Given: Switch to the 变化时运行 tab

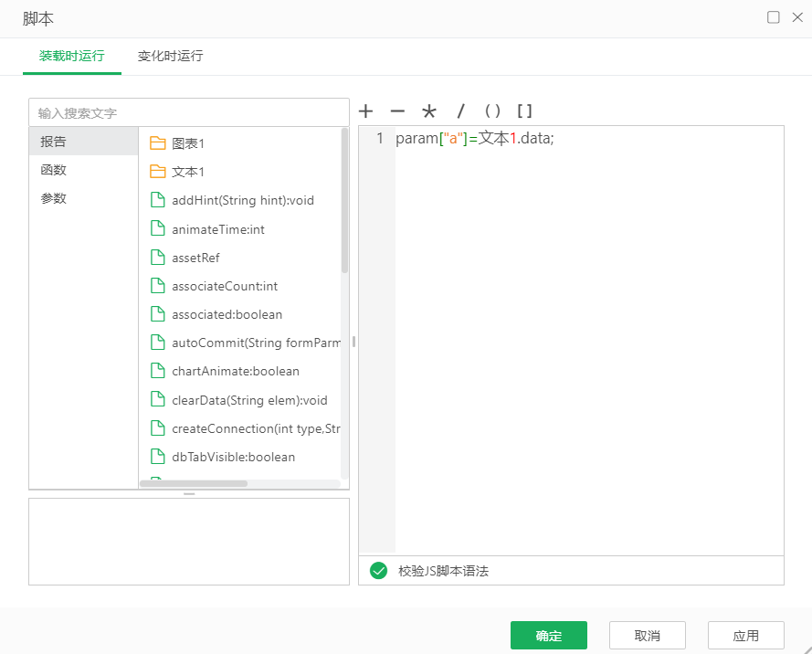Looking at the screenshot, I should click(170, 56).
